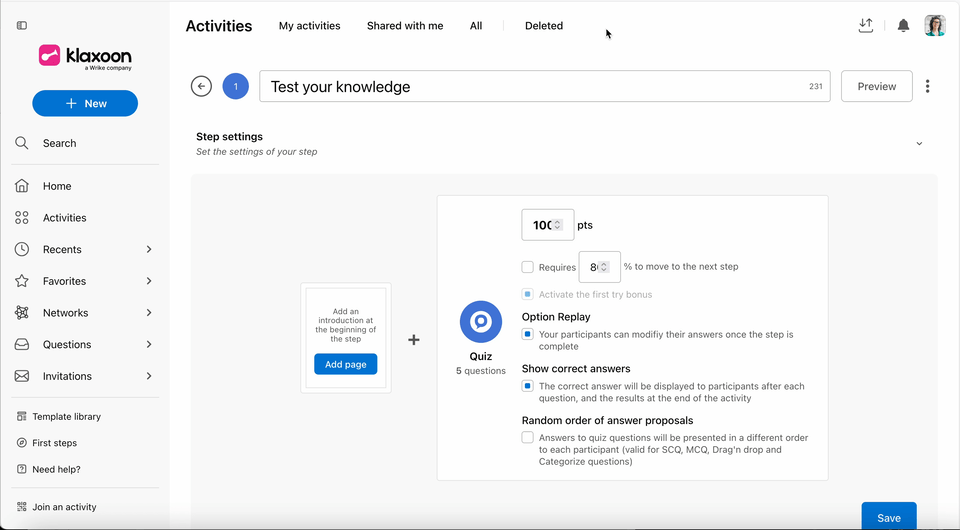Click the Activities grid icon
Screen dimensions: 960x530
click(21, 217)
